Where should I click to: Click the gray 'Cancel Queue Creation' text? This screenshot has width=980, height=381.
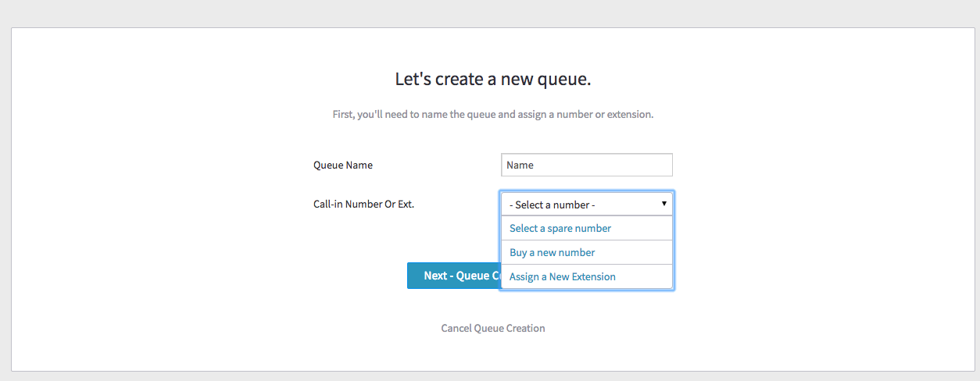tap(493, 328)
